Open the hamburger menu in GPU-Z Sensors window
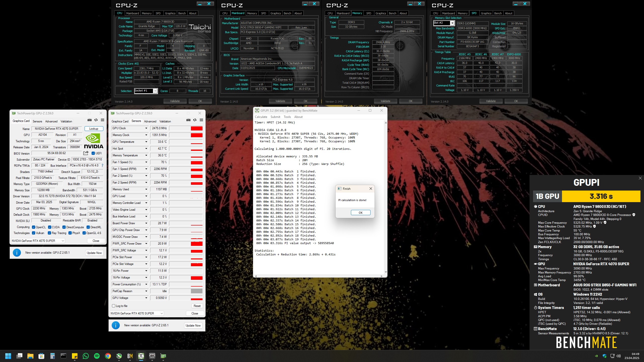 (201, 120)
